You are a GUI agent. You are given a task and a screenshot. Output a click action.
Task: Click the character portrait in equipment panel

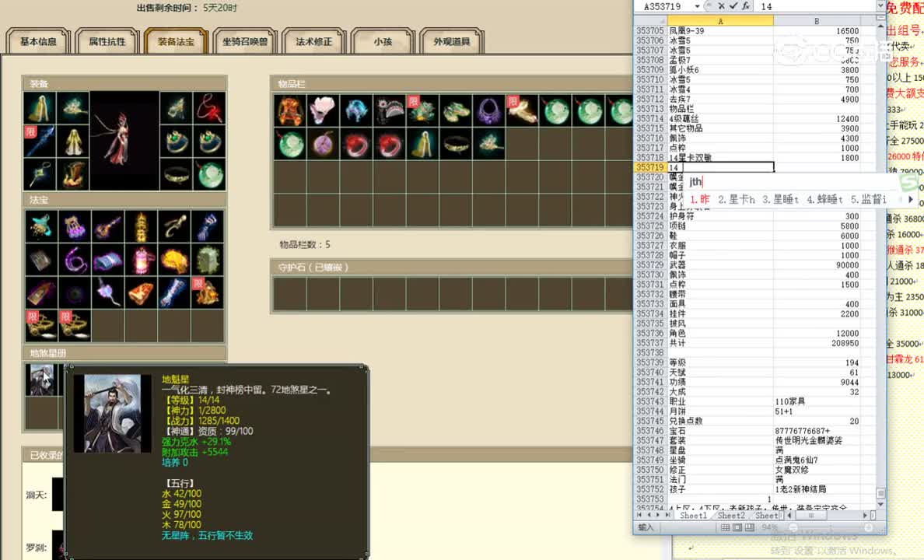pos(124,141)
